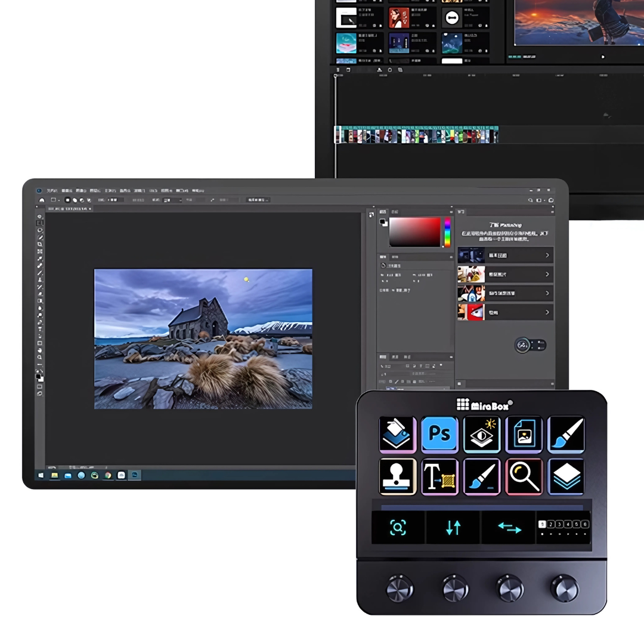Viewport: 644px width, 644px height.
Task: Click the video clip strip on the timeline
Action: click(416, 135)
